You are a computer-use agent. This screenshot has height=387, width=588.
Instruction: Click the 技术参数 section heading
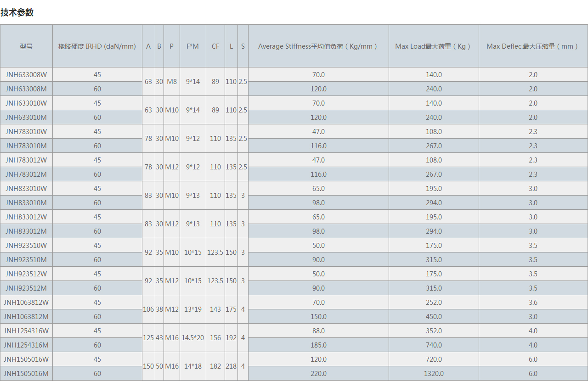17,13
